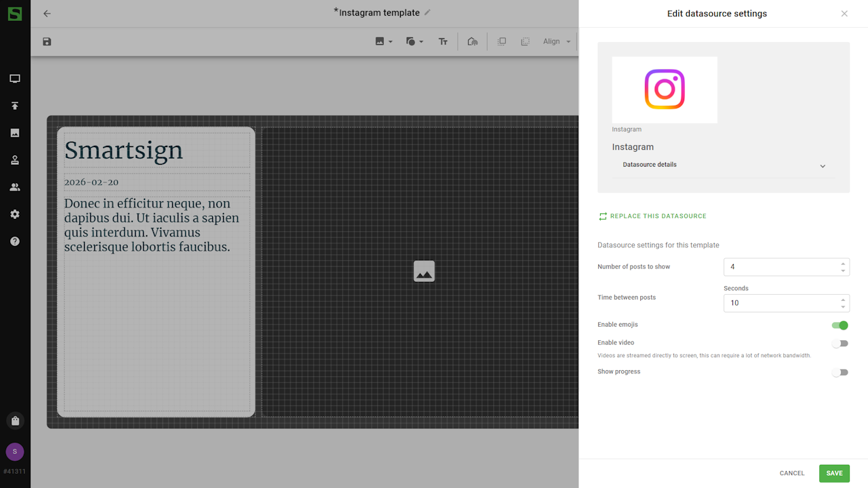Open Screens from the monitor sidebar icon
The image size is (868, 488).
point(15,79)
